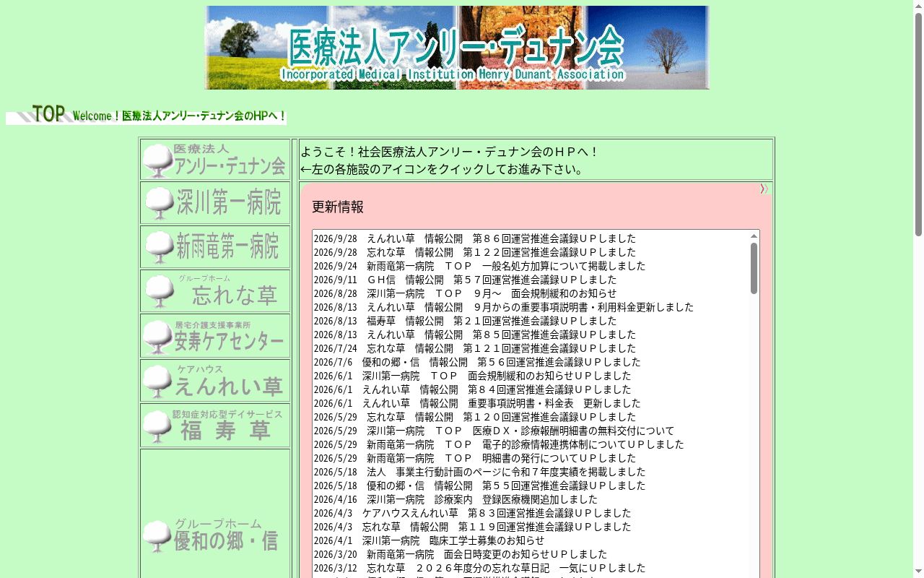Click the 2026/3/20 面会日時変更のお知らせ entry

coord(461,554)
